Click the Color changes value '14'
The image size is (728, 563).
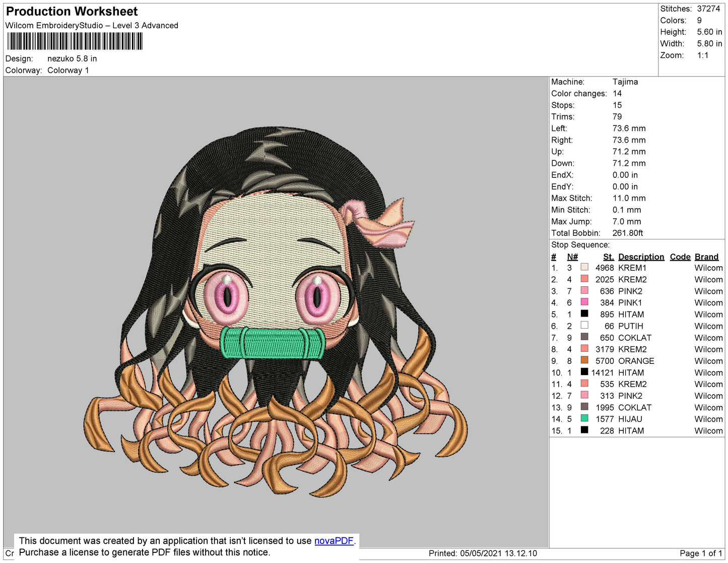pyautogui.click(x=617, y=94)
